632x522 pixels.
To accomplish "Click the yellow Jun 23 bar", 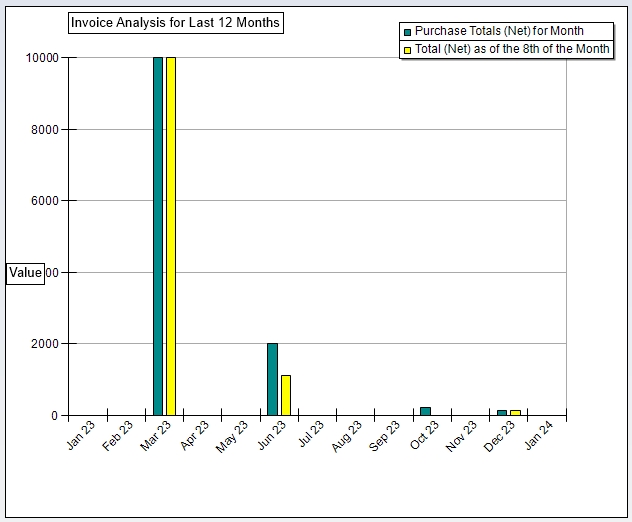I will coord(286,395).
